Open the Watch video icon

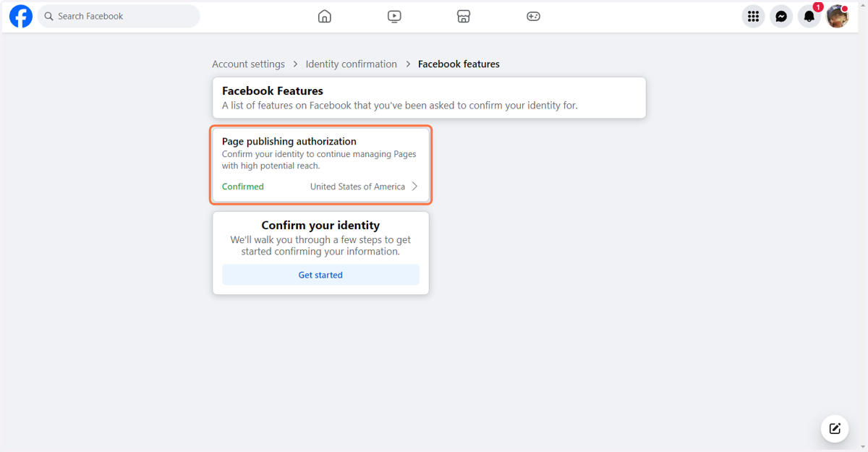coord(394,16)
